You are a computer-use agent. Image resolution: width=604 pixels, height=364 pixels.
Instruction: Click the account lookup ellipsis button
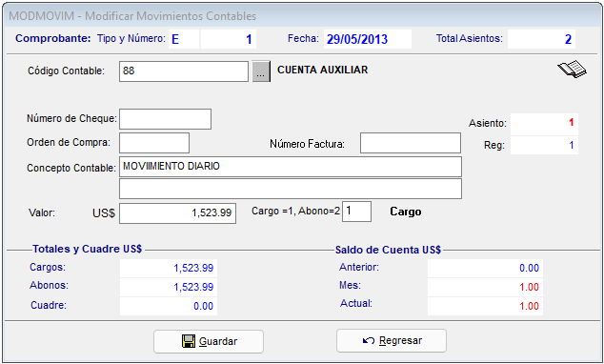tap(261, 71)
